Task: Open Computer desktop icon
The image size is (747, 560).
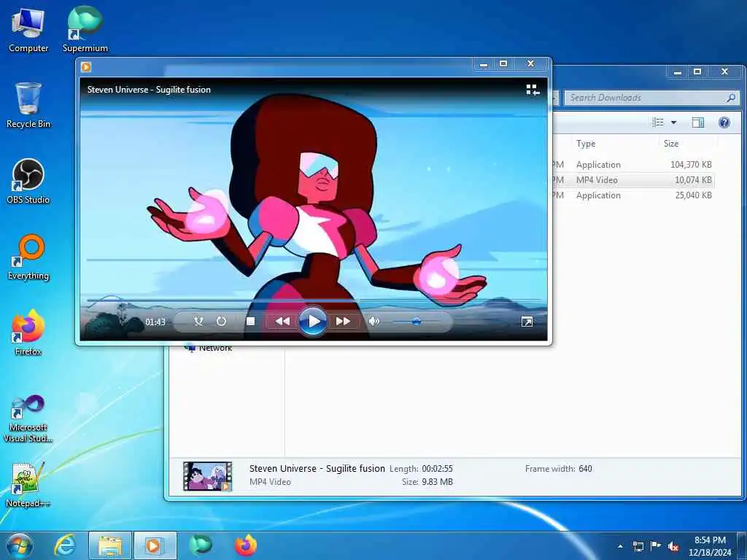Action: coord(28,31)
